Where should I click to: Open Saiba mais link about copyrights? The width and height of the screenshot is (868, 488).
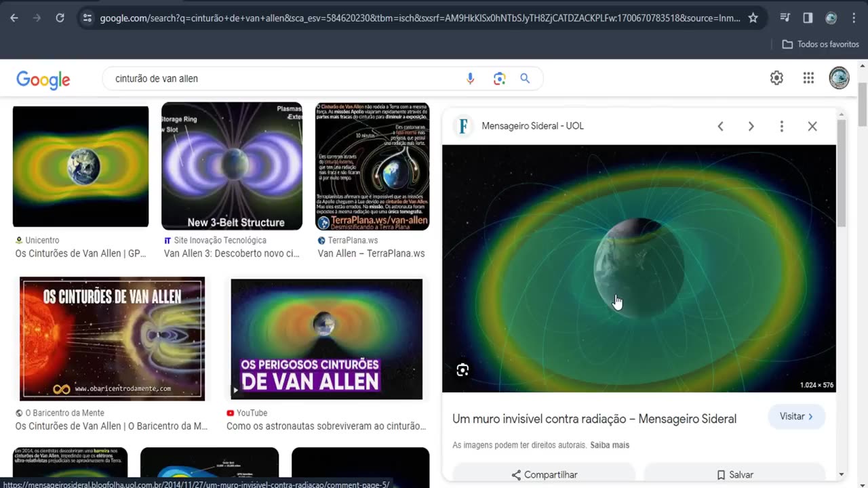610,445
